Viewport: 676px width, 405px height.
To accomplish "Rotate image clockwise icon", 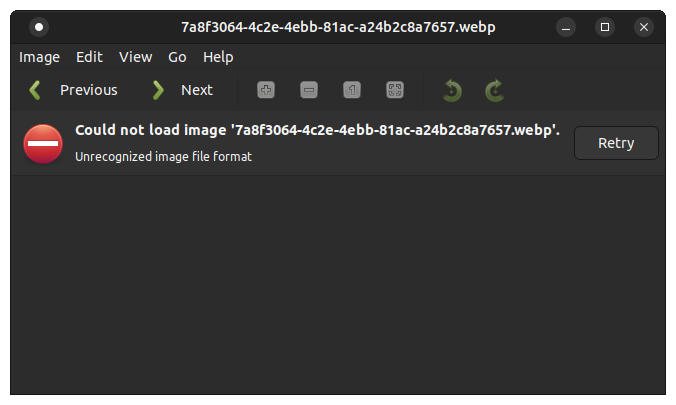I will pos(494,91).
